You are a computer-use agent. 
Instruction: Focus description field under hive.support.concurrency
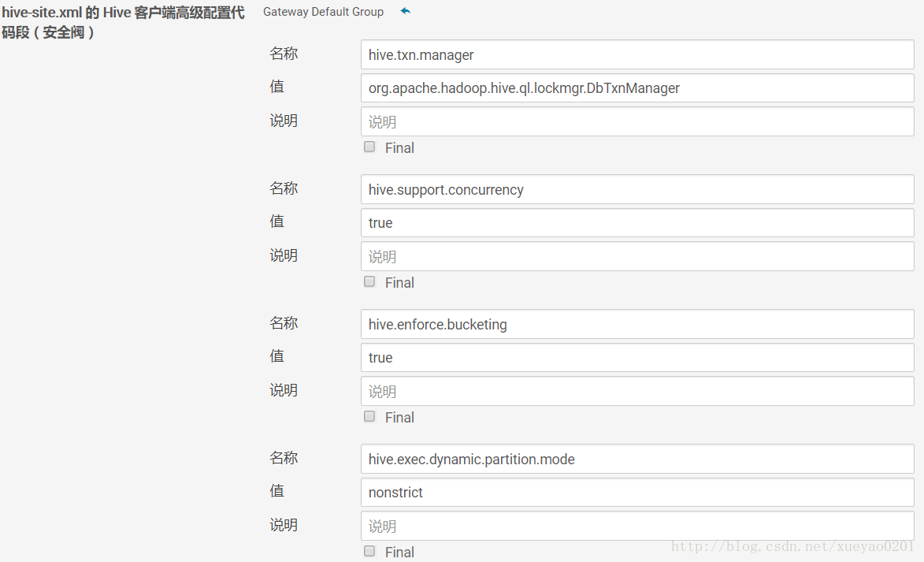coord(636,257)
